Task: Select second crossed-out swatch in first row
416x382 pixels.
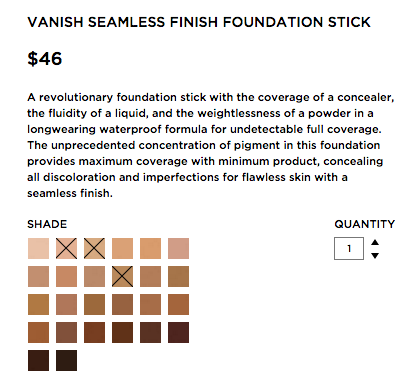Action: click(x=66, y=248)
